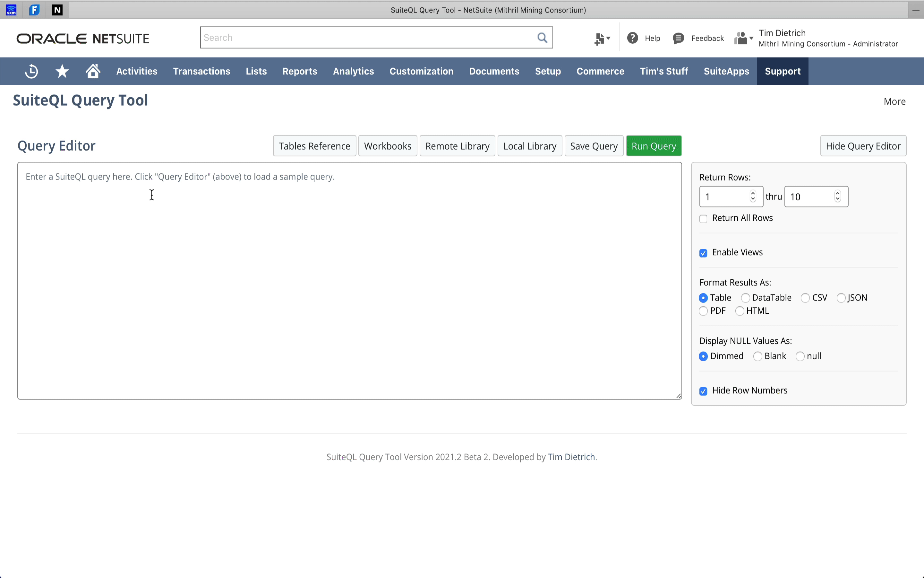Open the Setup menu
924x578 pixels.
click(x=548, y=71)
